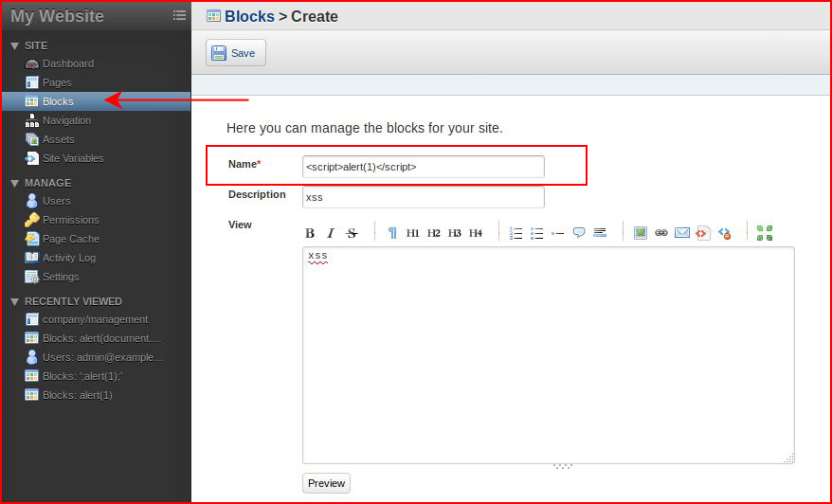Apply H2 heading style

(x=433, y=233)
